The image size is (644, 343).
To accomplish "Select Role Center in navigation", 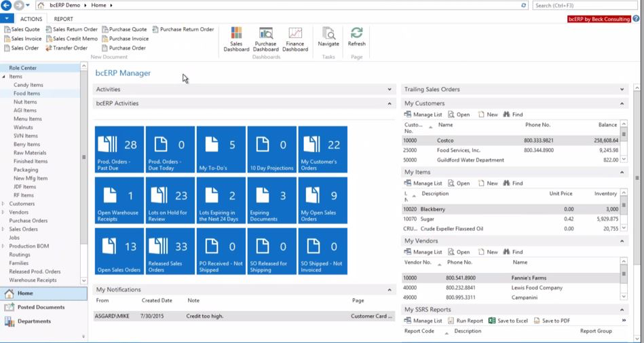I will tap(40, 68).
